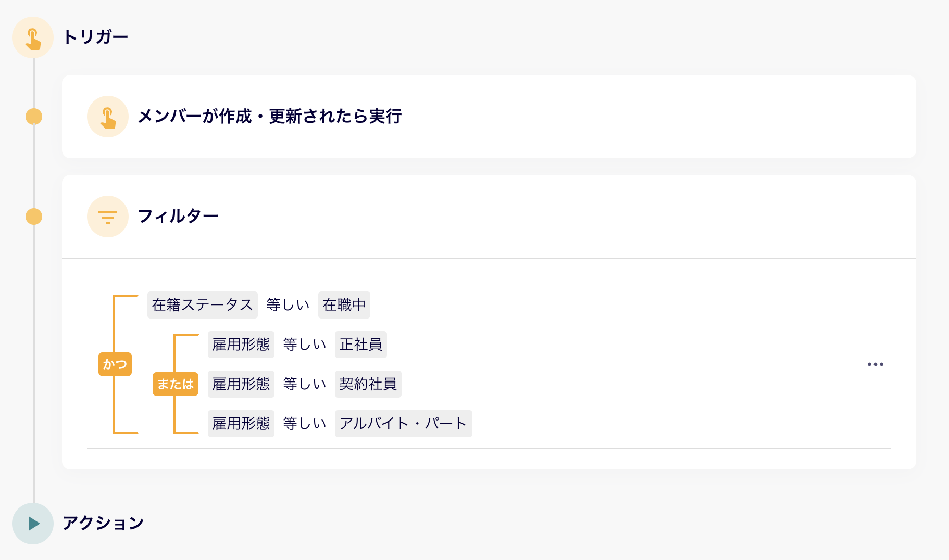Click the アルバイト・パート value chip
The height and width of the screenshot is (560, 949).
(403, 424)
